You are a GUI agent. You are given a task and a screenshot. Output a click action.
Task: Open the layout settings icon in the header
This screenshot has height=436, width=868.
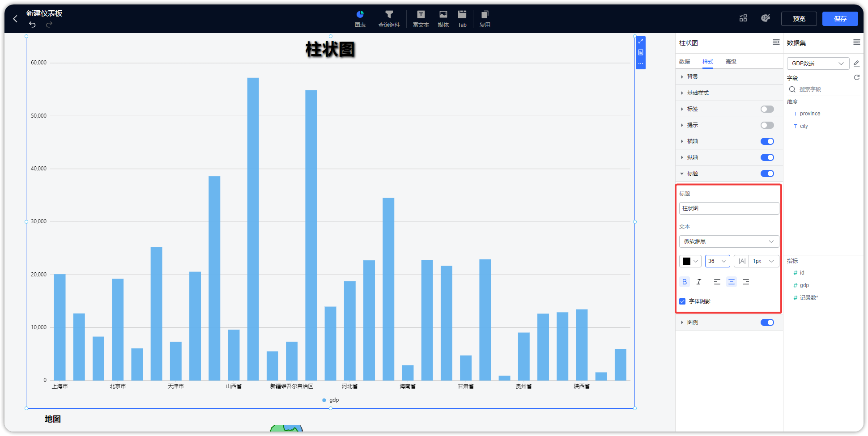point(743,18)
